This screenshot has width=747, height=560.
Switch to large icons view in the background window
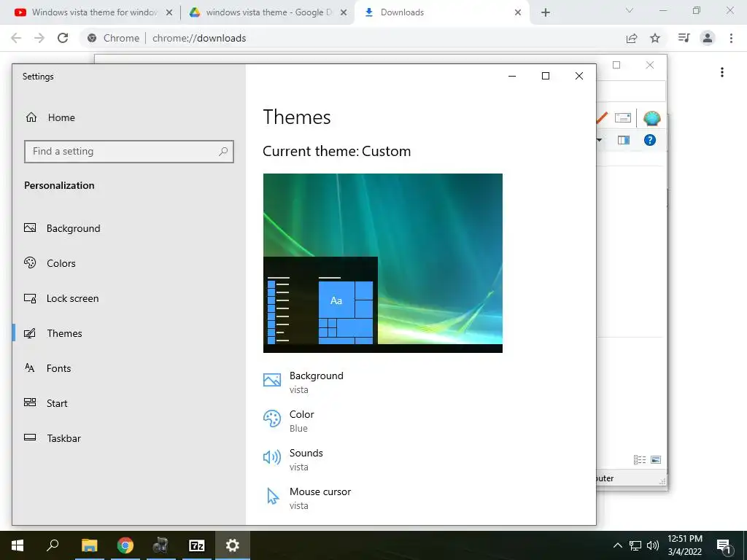pyautogui.click(x=656, y=459)
